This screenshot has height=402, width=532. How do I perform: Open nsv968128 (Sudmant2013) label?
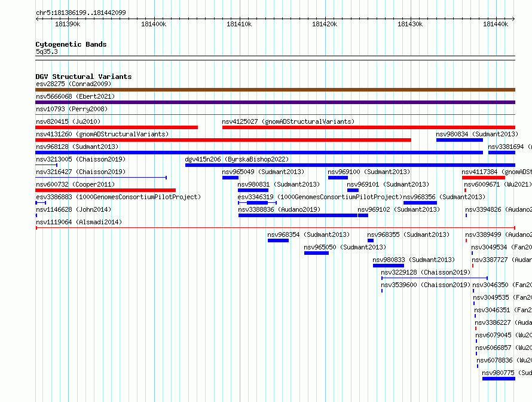77,147
